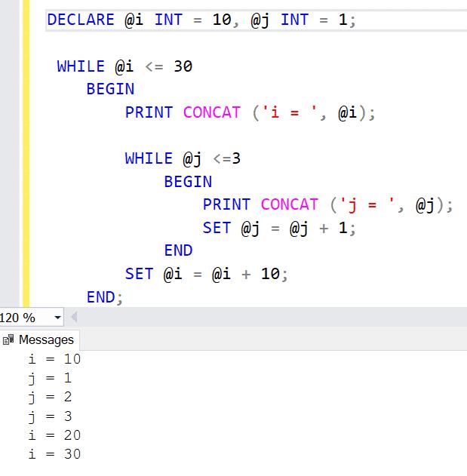The height and width of the screenshot is (476, 467).
Task: Click the horizontal scrollbar left arrow
Action: click(x=73, y=318)
